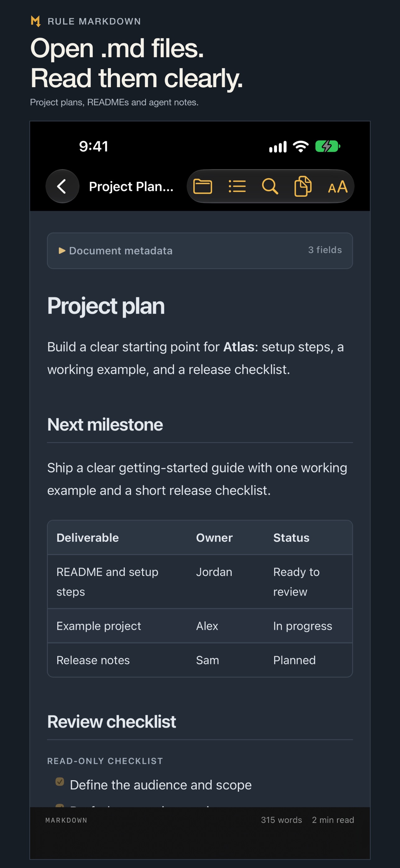Click the 'RULE MARKDOWN' app name

pos(94,21)
